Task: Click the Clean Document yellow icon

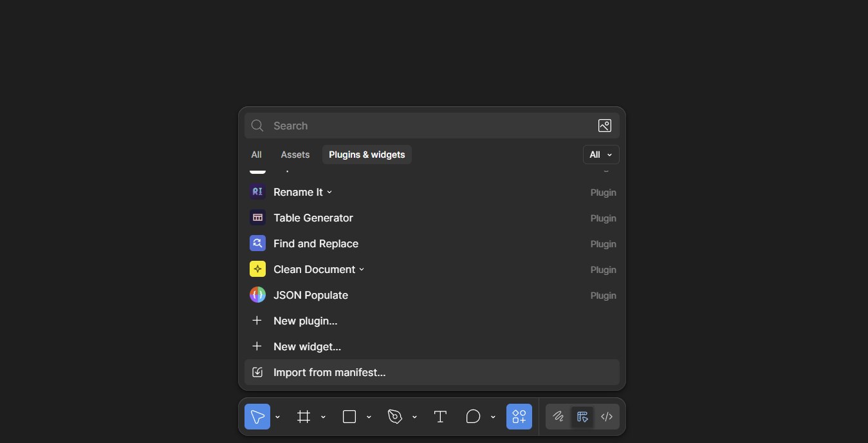Action: [x=257, y=269]
